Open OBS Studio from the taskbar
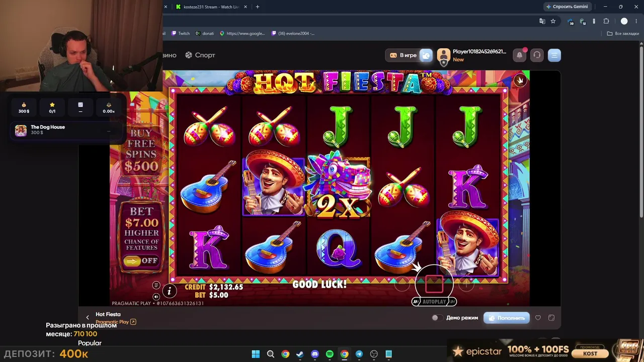The height and width of the screenshot is (362, 644). [x=374, y=354]
